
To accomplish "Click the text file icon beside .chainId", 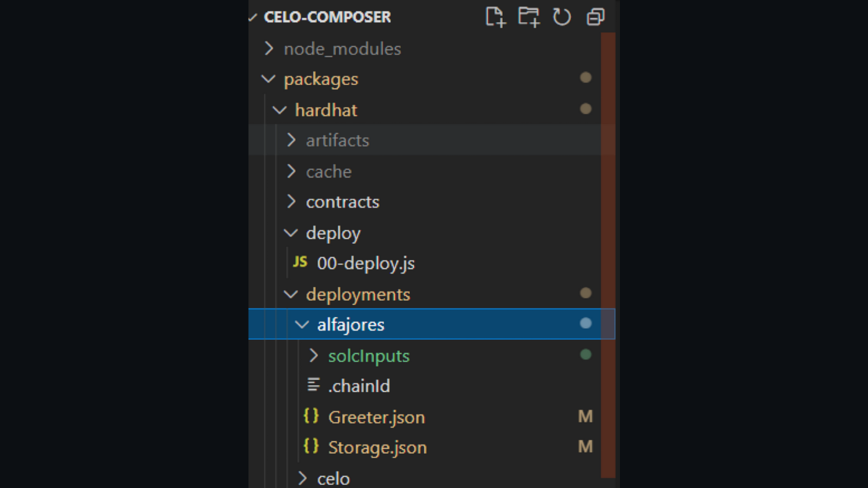I will 314,385.
